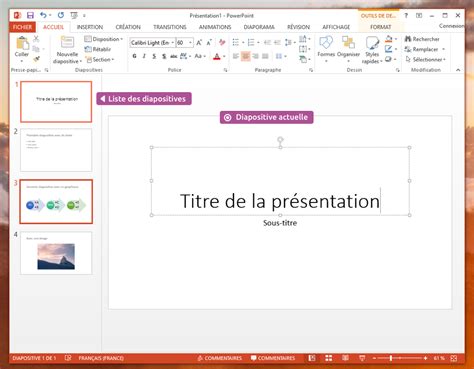
Task: Click the Nouvelle diapositive icon
Action: click(67, 42)
